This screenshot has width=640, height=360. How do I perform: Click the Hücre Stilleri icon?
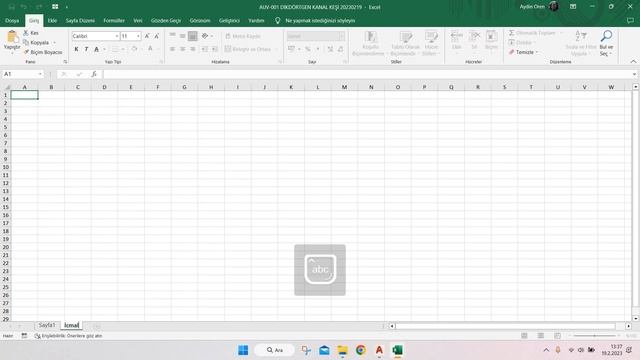pyautogui.click(x=431, y=37)
